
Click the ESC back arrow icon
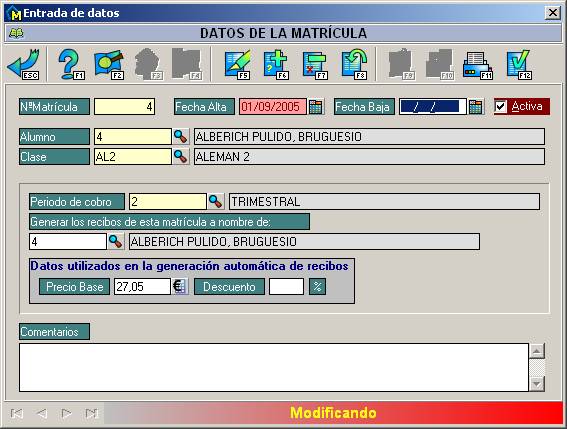(24, 64)
